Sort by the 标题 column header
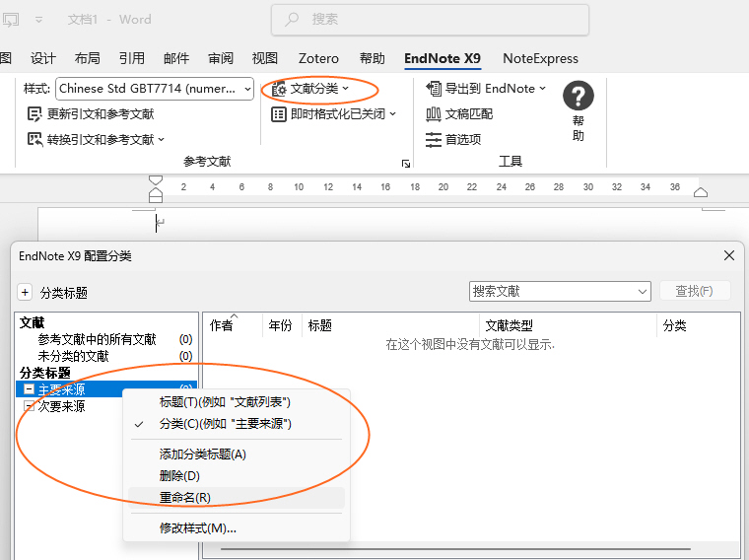749x560 pixels. [390, 325]
